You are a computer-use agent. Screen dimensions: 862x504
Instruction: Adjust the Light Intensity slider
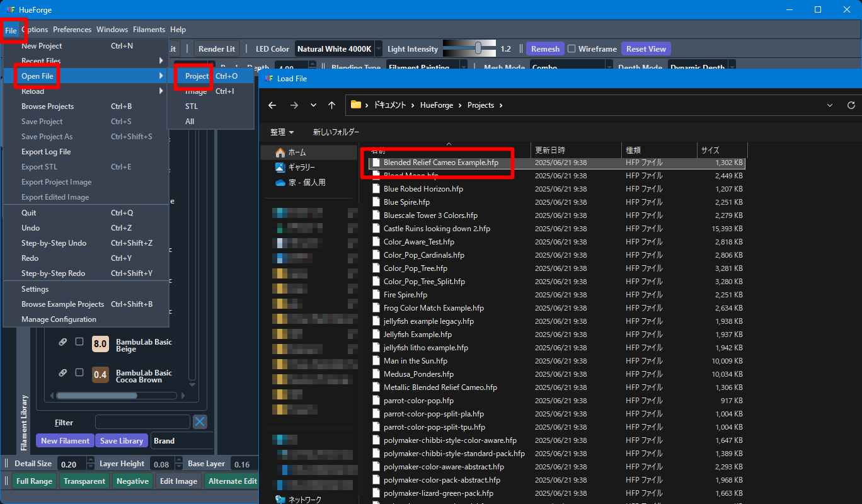tap(478, 49)
